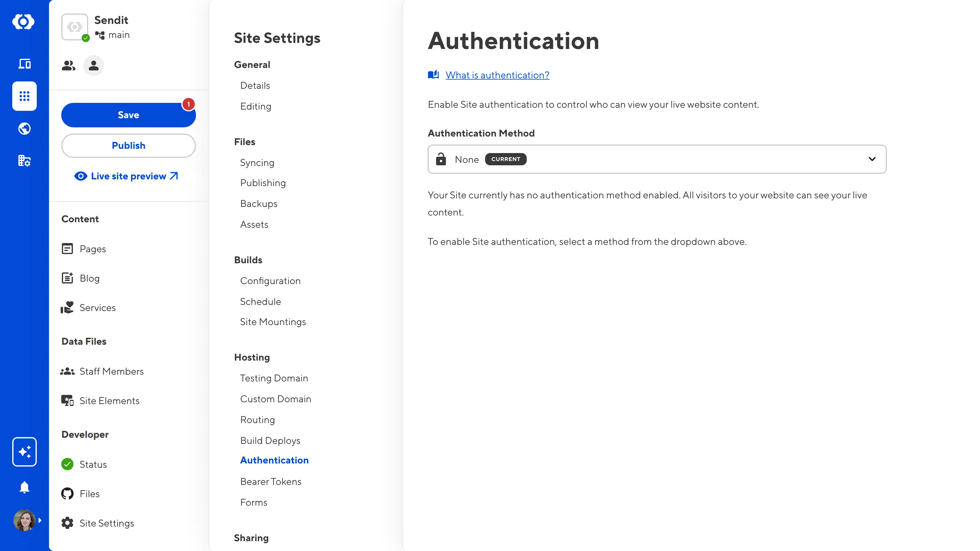Open Staff Members data file
980x551 pixels.
click(x=111, y=371)
